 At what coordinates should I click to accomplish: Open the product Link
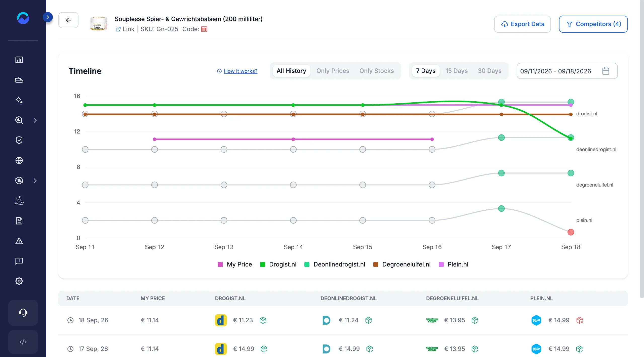coord(125,29)
